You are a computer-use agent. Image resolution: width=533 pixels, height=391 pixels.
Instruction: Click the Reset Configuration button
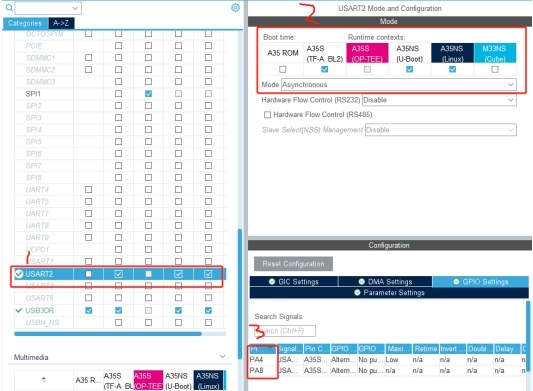[293, 264]
